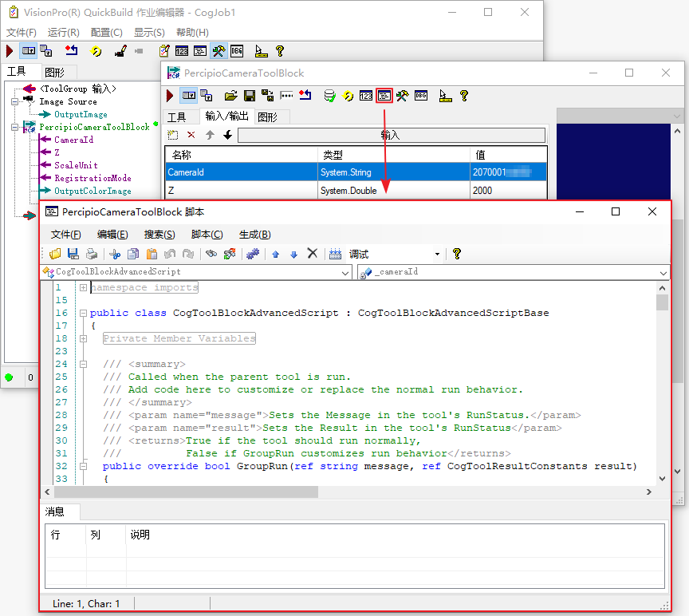689x616 pixels.
Task: Open the clipboard checklist icon in QuickBuild toolbar
Action: (x=164, y=51)
